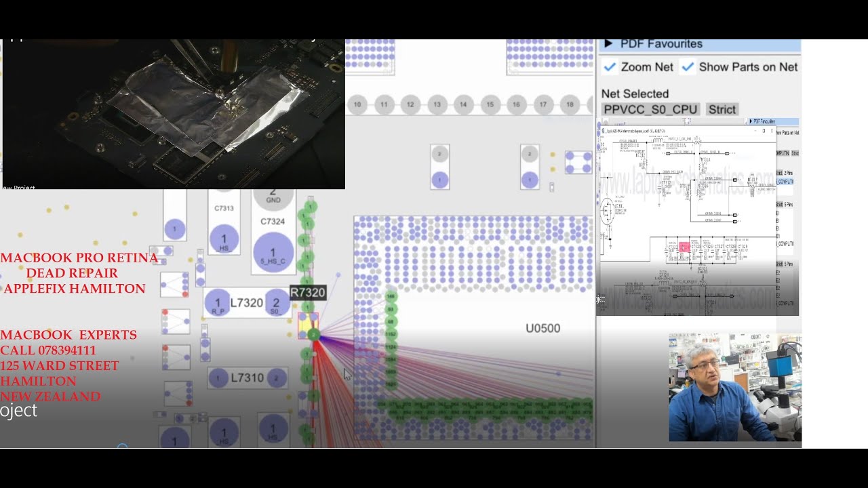Select connector pad 11
Screen dimensions: 868x488
(x=384, y=104)
